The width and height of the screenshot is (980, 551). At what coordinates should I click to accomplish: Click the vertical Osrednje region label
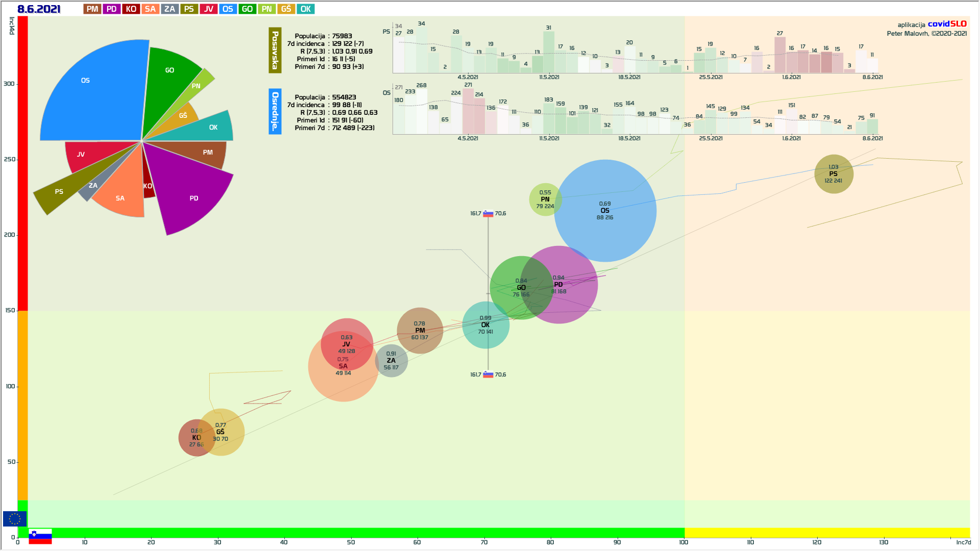(275, 111)
